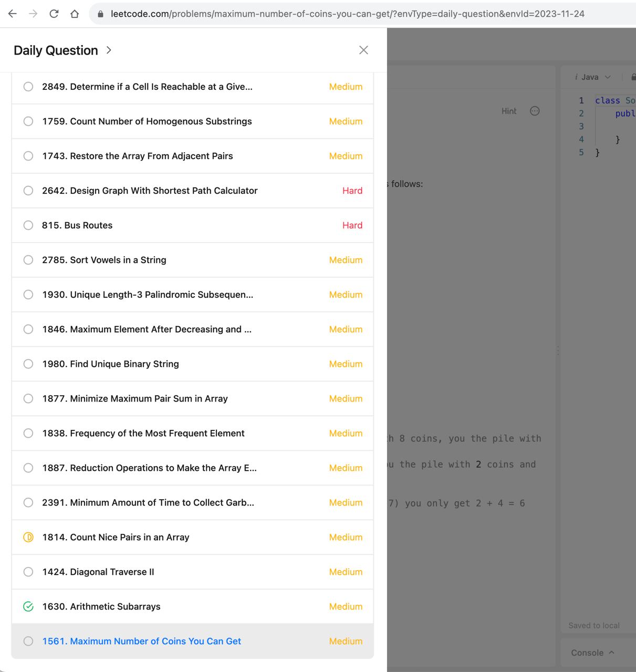
Task: Click the circle next to Diagonal Traverse II
Action: (28, 572)
